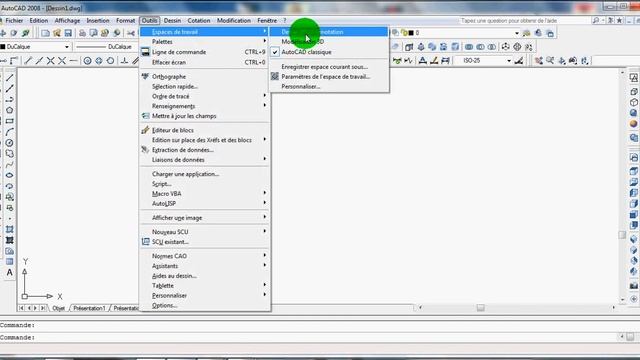Open the Cotation menu
The image size is (640, 360).
point(199,20)
